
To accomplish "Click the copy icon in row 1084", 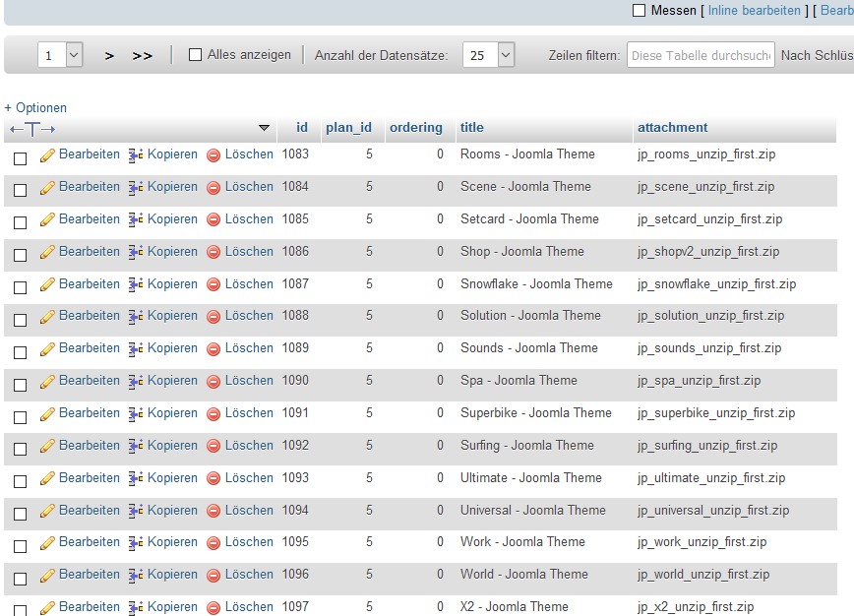I will (x=136, y=188).
